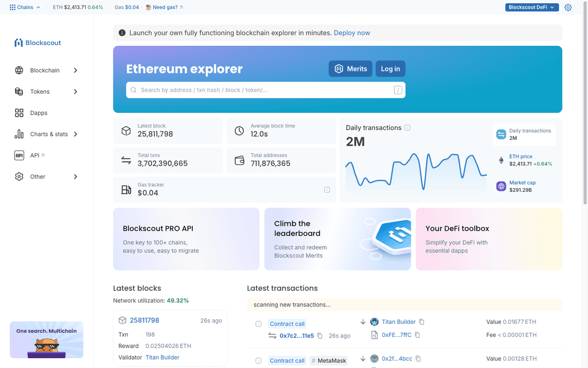Click the Total addresses wallet icon
Screen dimensions: 588x368
[239, 160]
